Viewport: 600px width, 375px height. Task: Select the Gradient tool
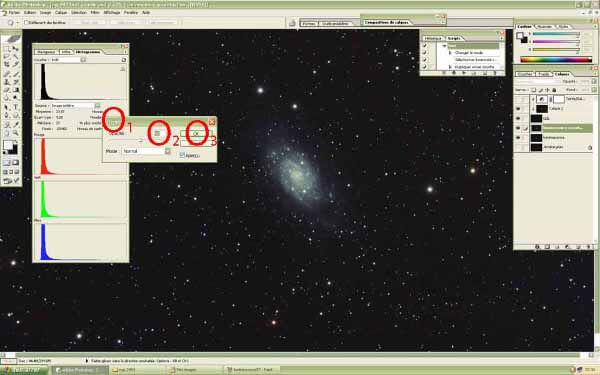[x=16, y=90]
